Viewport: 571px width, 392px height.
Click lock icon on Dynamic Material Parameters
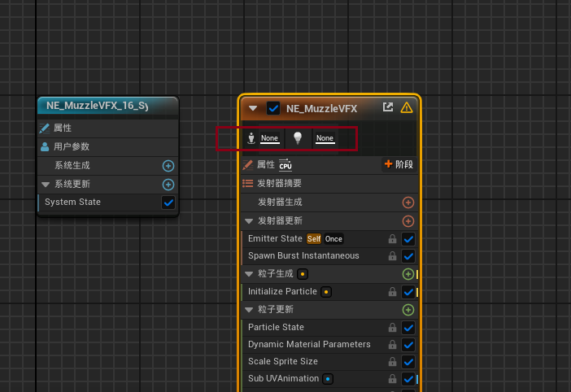click(x=392, y=344)
